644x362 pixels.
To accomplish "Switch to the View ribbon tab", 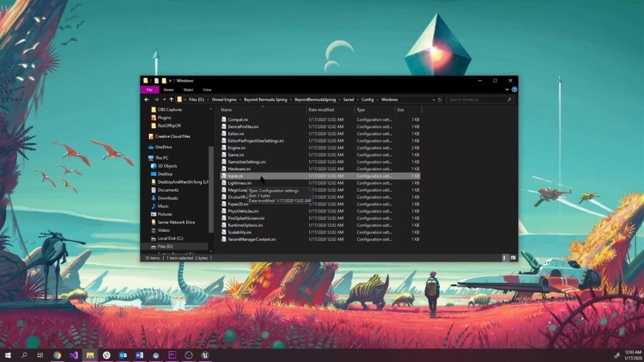I will click(206, 90).
